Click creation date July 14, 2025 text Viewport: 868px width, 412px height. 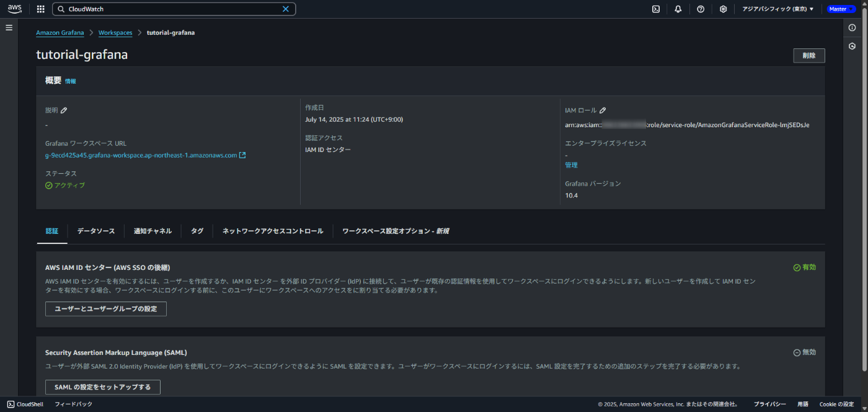tap(354, 119)
